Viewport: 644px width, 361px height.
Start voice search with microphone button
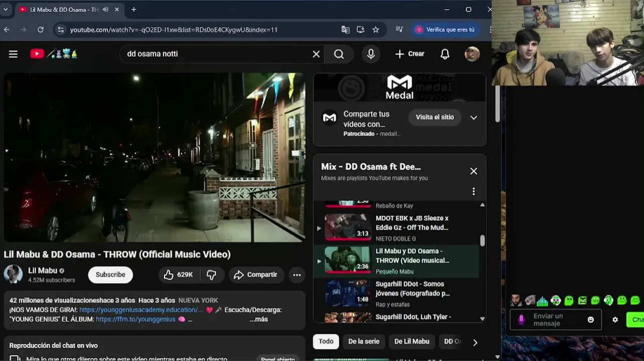(371, 54)
